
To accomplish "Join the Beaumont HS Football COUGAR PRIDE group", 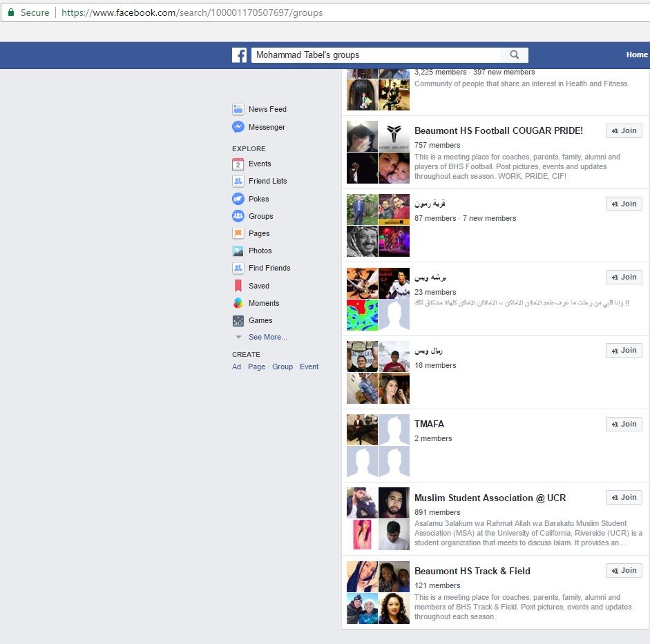I will click(623, 130).
